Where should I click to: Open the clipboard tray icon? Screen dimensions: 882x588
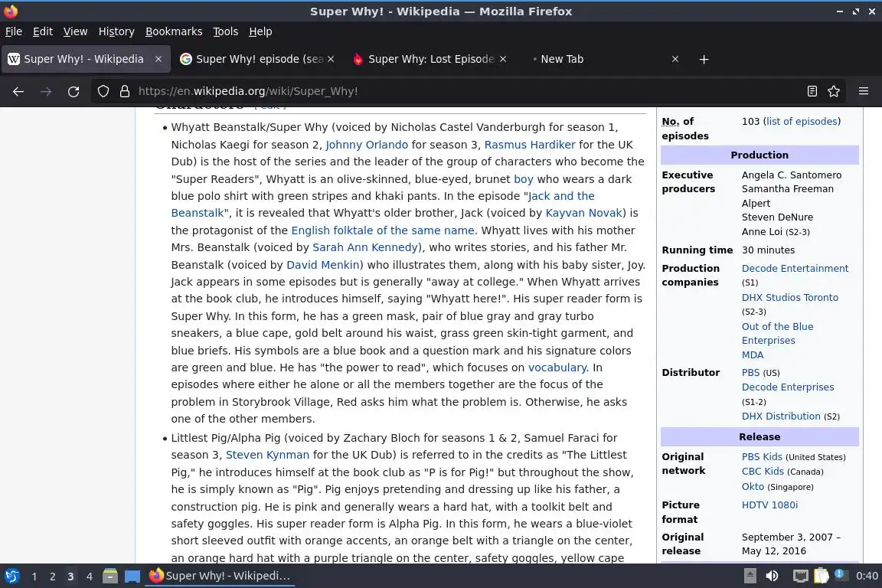point(822,576)
